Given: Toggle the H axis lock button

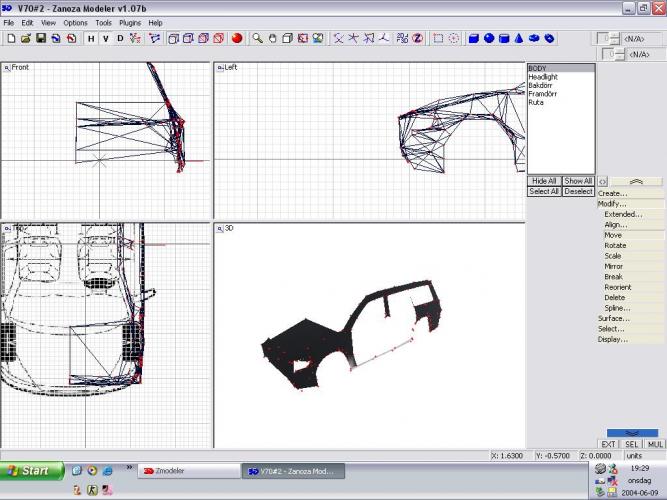Looking at the screenshot, I should [91, 39].
